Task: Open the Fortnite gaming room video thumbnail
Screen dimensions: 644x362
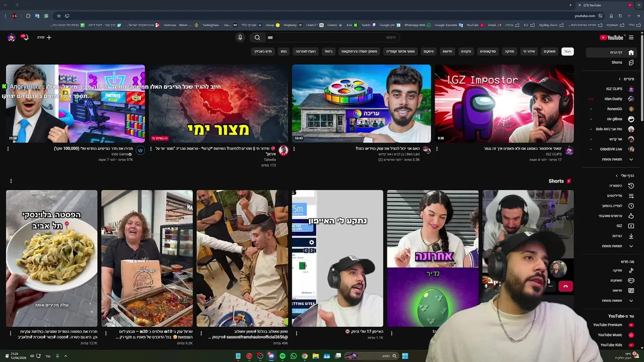Action: tap(75, 104)
